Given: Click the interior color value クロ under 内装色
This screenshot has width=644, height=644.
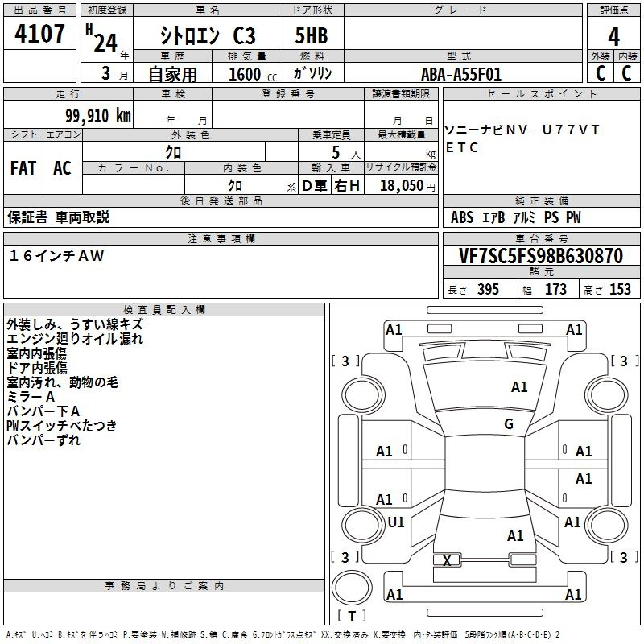Looking at the screenshot, I should 235,186.
